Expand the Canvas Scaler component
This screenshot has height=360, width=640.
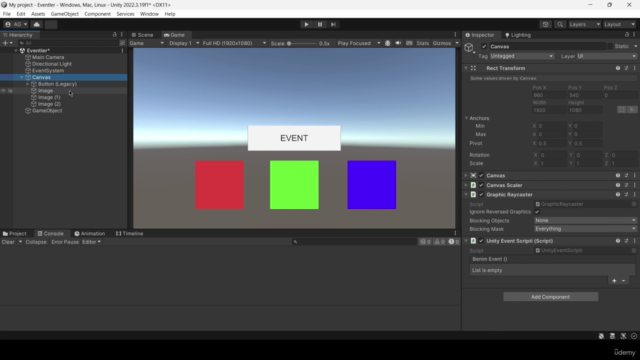[x=466, y=185]
